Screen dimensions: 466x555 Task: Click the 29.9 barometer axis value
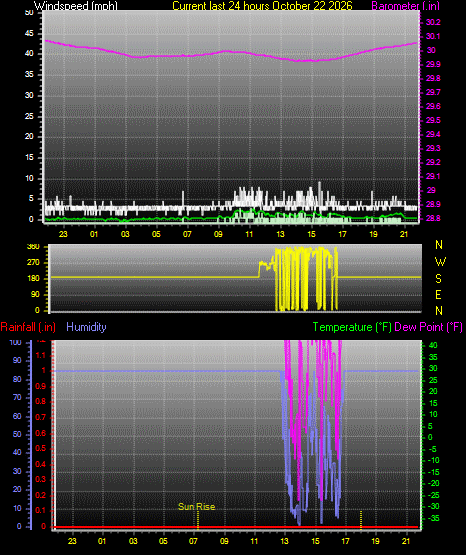[x=433, y=64]
